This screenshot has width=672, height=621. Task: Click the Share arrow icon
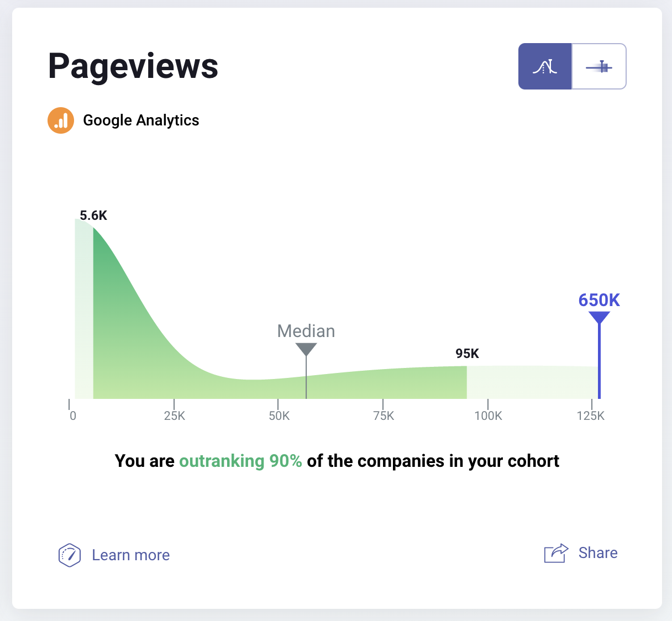pyautogui.click(x=555, y=552)
